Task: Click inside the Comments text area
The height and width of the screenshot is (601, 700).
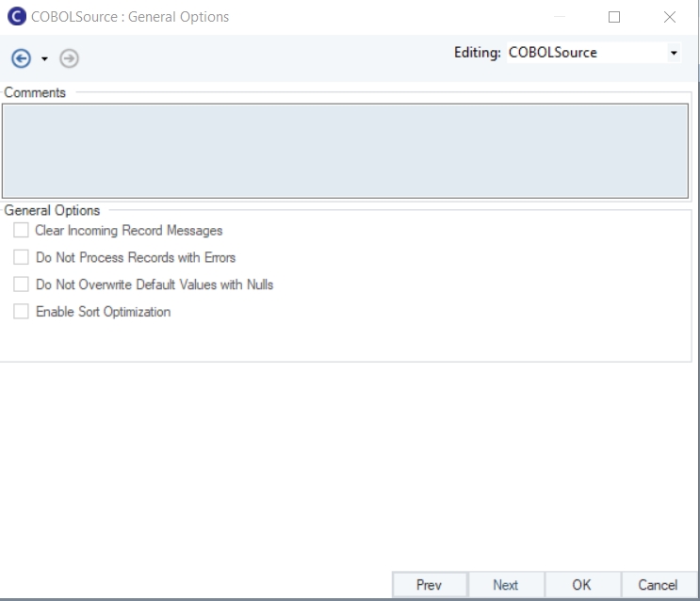Action: (345, 150)
